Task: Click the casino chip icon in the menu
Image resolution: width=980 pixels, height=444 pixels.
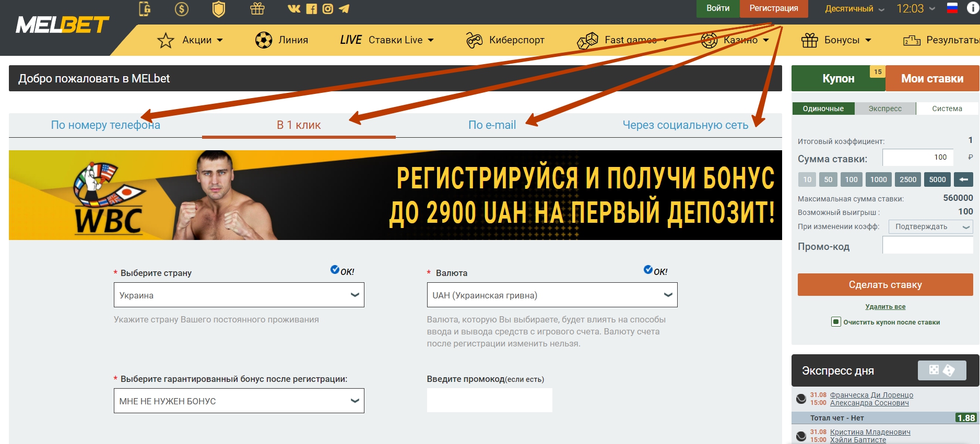Action: pos(709,40)
